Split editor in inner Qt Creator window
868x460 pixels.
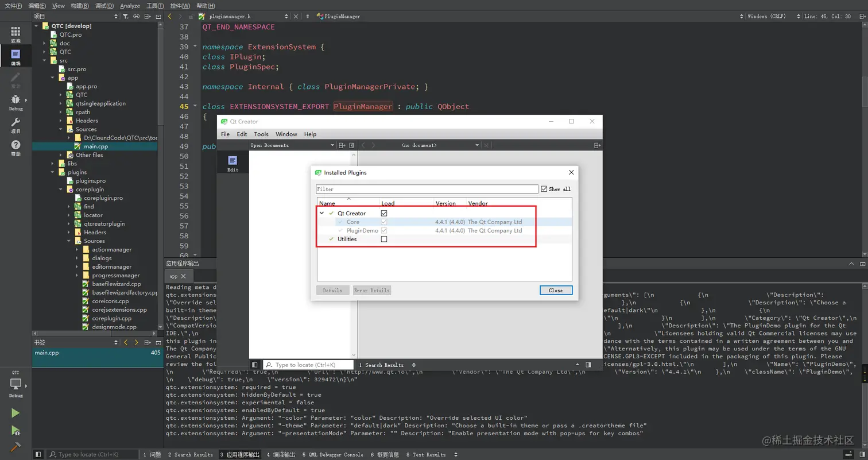tap(597, 145)
